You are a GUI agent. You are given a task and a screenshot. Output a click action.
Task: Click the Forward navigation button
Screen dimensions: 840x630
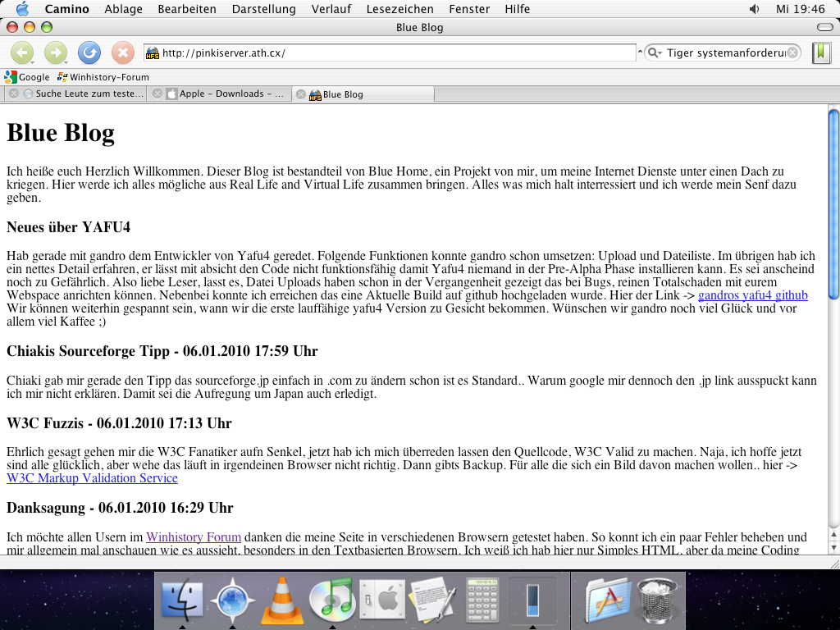55,52
